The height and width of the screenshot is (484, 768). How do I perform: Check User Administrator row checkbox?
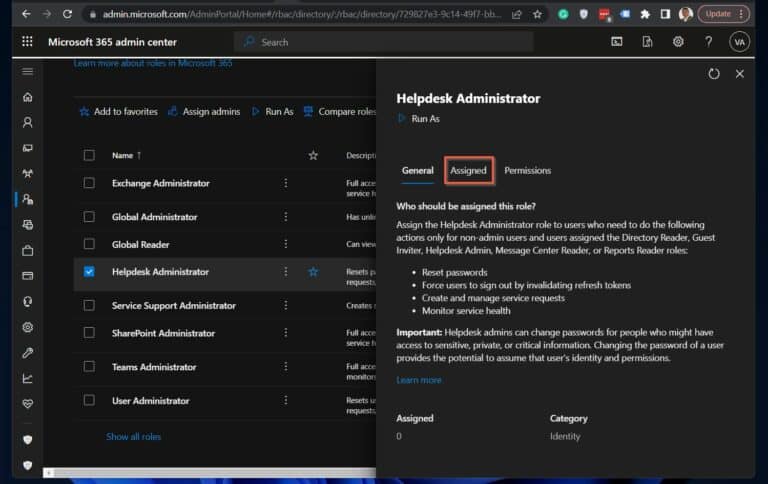point(89,400)
